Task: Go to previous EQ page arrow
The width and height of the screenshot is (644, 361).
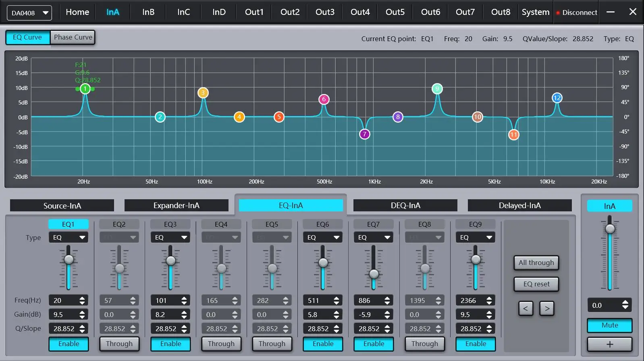Action: point(526,309)
